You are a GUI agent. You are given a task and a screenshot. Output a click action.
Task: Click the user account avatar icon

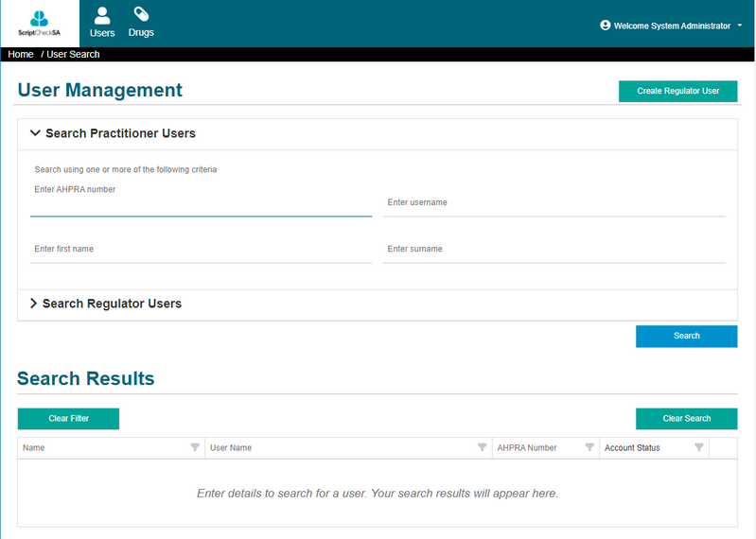[606, 26]
